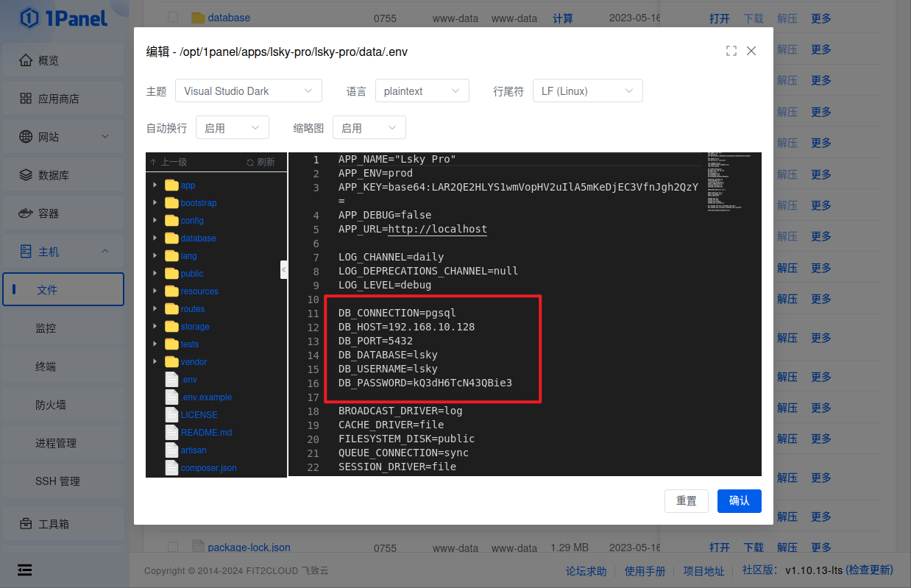Viewport: 911px width, 588px height.
Task: Click the 重置 reset button
Action: [687, 500]
